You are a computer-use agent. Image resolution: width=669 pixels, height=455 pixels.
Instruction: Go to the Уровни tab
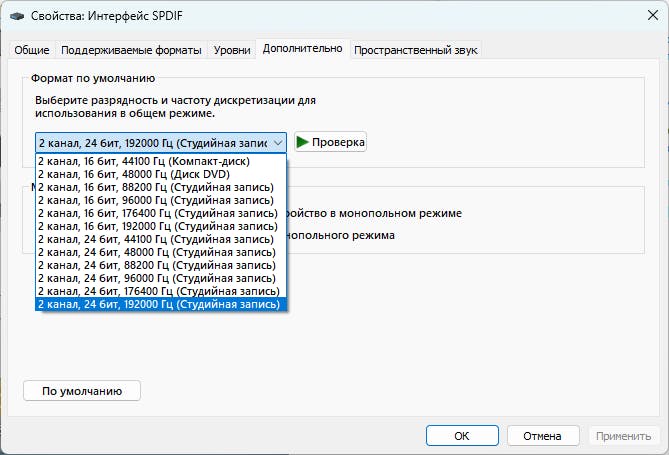click(231, 50)
